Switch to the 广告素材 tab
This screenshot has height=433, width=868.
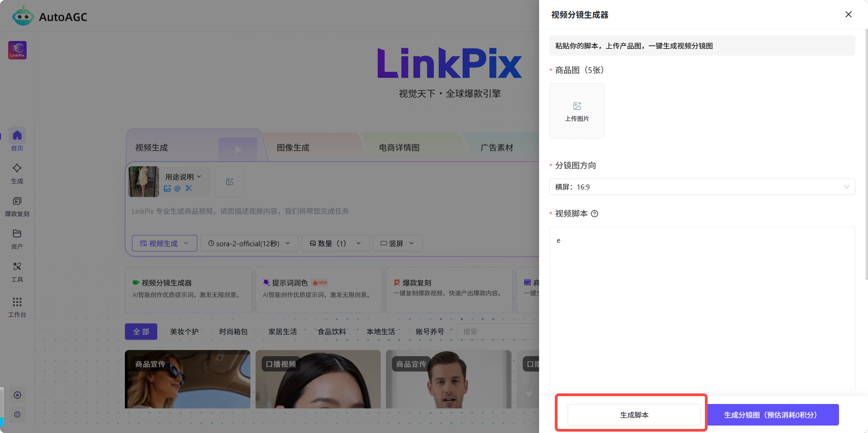pos(497,148)
